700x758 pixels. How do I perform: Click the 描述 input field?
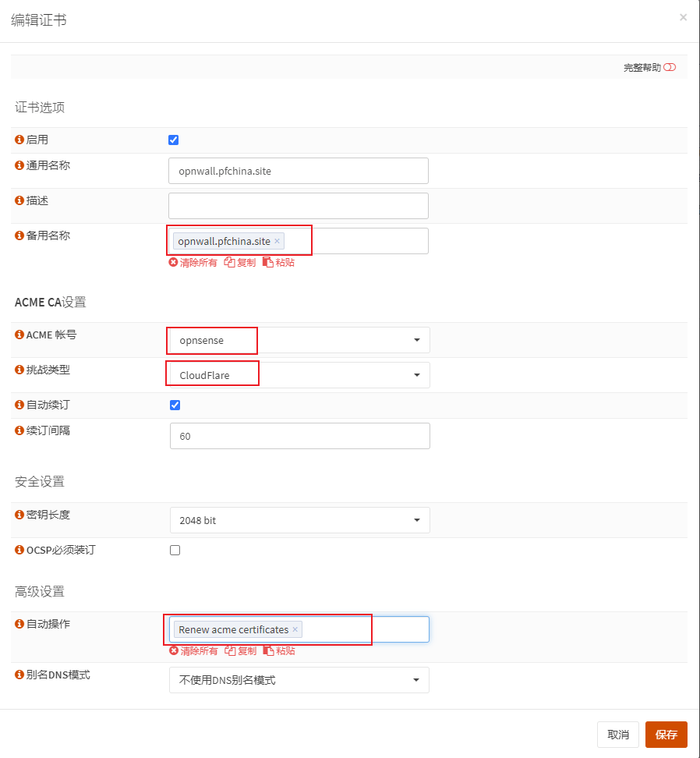click(x=298, y=206)
